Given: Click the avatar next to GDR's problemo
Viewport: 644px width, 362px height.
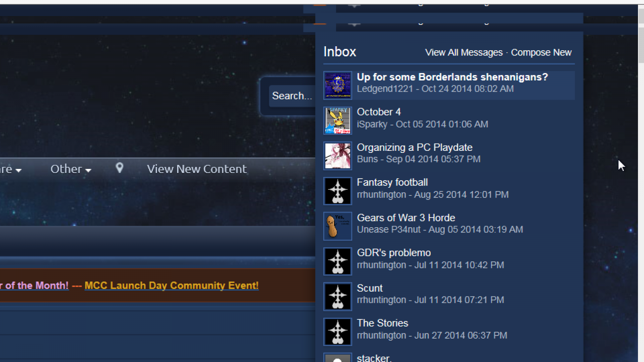Looking at the screenshot, I should tap(338, 261).
